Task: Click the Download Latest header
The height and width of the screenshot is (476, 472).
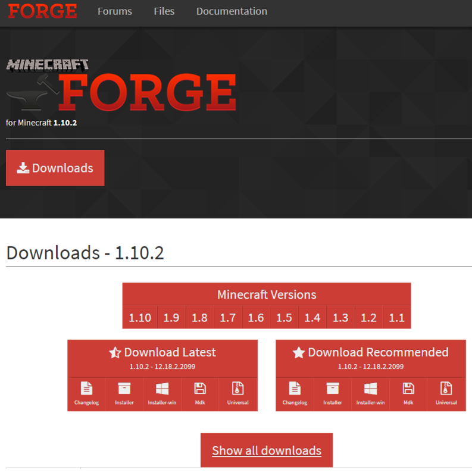Action: (x=162, y=359)
